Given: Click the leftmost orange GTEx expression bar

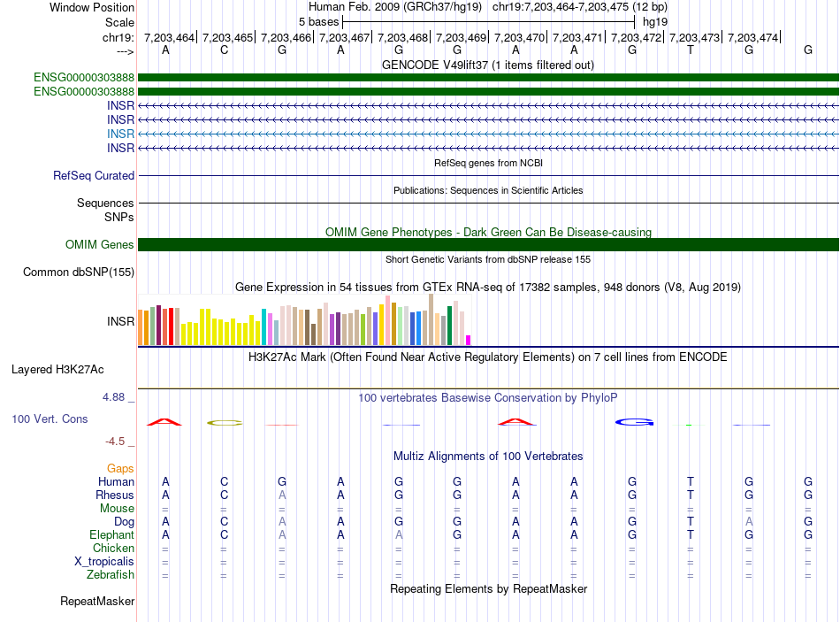Looking at the screenshot, I should point(141,327).
